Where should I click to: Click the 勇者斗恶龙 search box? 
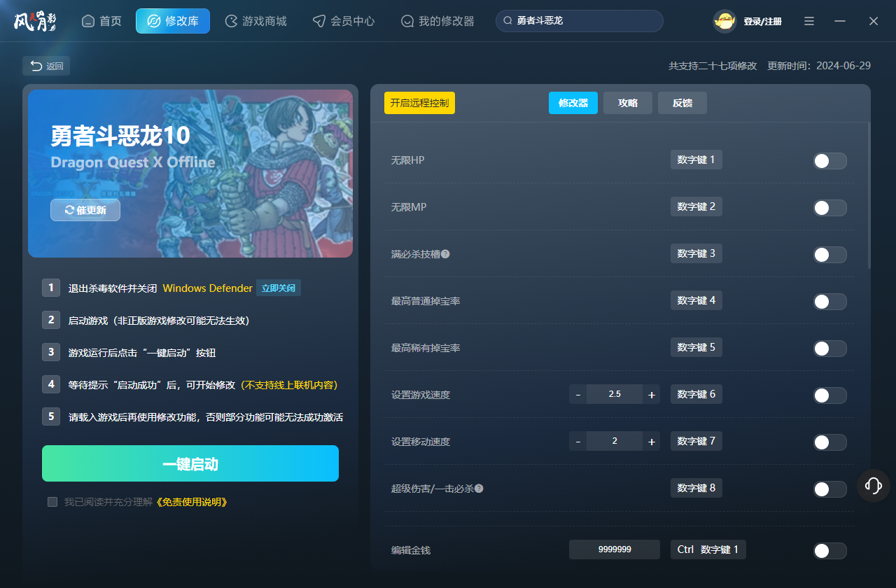(x=579, y=21)
